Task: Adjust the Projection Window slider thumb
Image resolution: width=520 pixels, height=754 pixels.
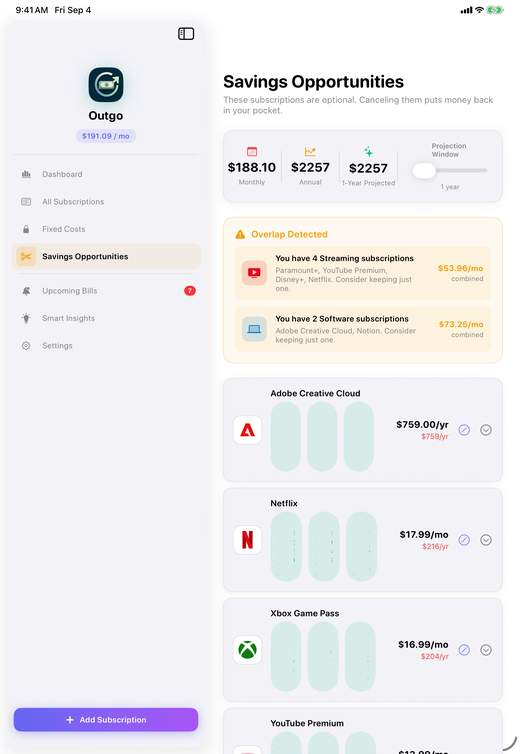Action: coord(424,170)
